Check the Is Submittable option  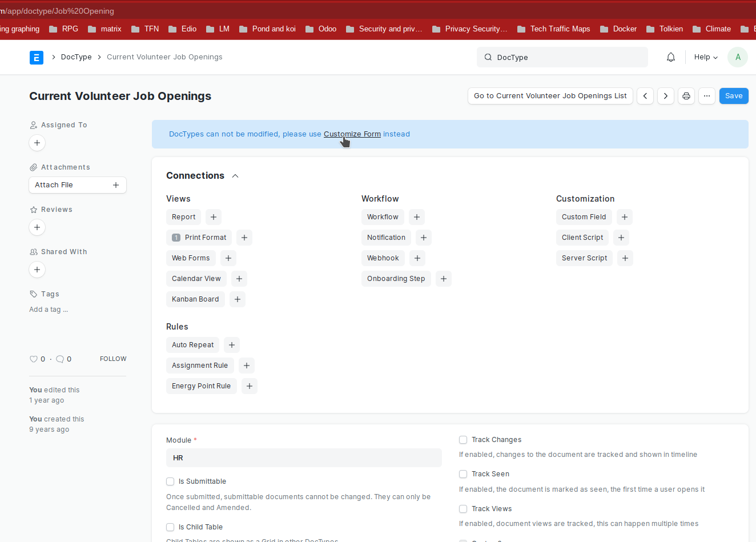[x=170, y=481]
